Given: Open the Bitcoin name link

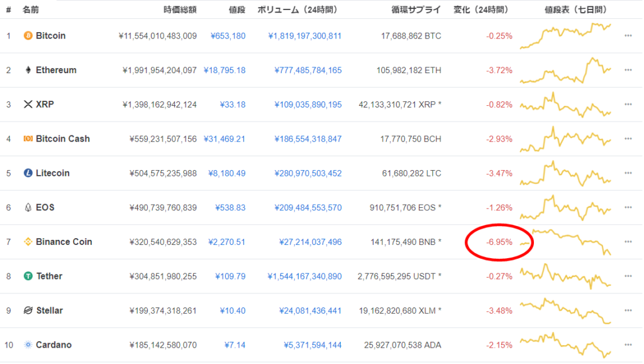Looking at the screenshot, I should point(50,36).
